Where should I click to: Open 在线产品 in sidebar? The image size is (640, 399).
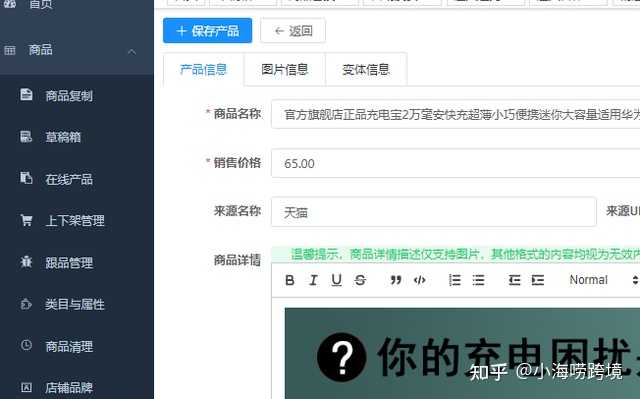[x=69, y=179]
